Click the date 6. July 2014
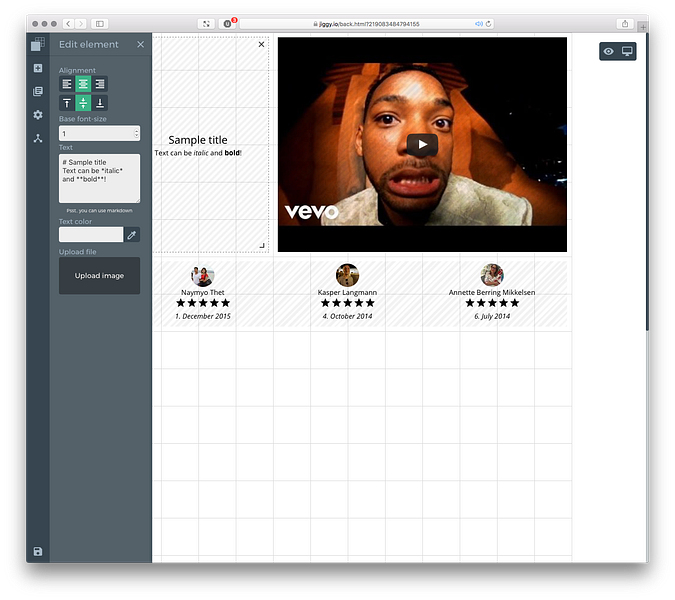Screen dimensions: 675x600 point(492,316)
